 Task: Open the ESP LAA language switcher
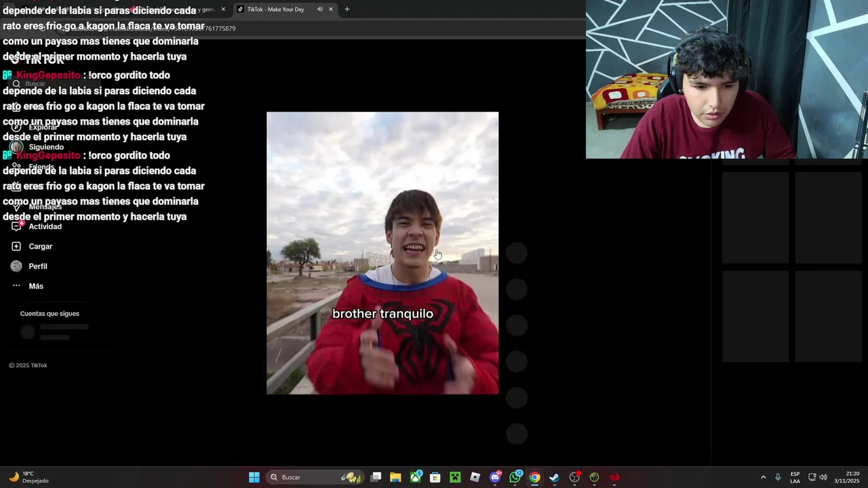(795, 477)
